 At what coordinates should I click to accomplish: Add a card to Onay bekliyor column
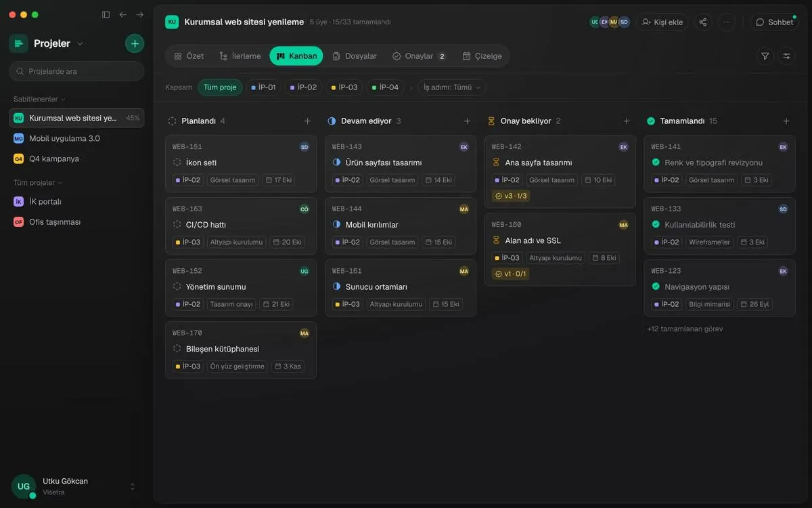click(627, 121)
